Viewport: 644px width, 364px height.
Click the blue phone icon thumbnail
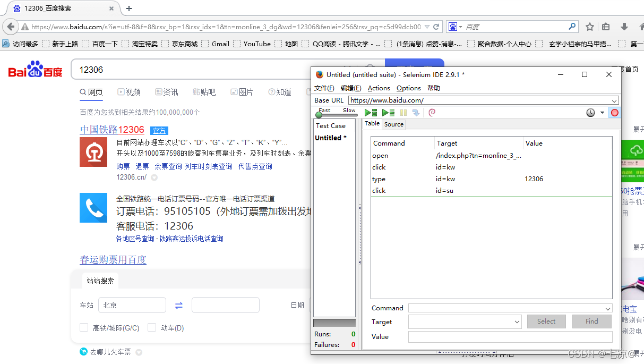pos(93,208)
